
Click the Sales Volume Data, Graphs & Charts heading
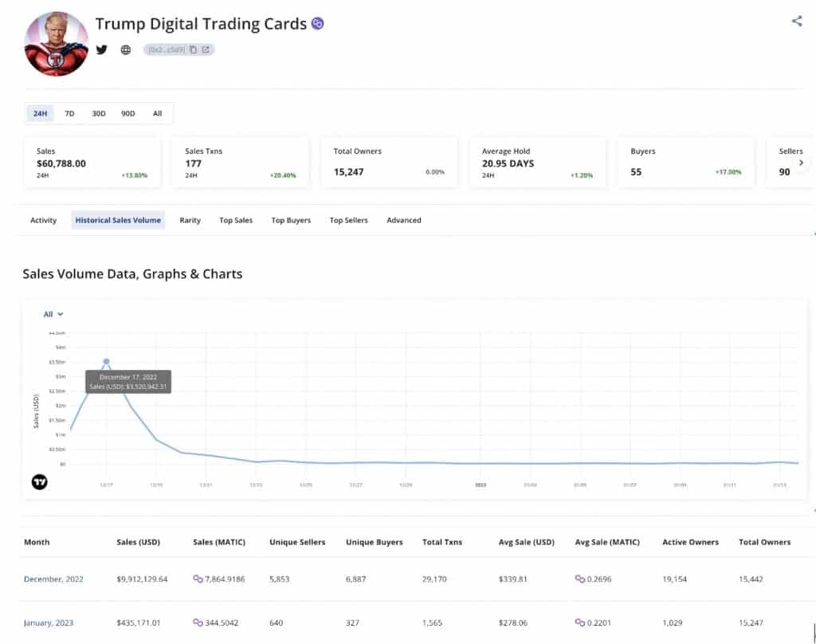click(x=132, y=274)
